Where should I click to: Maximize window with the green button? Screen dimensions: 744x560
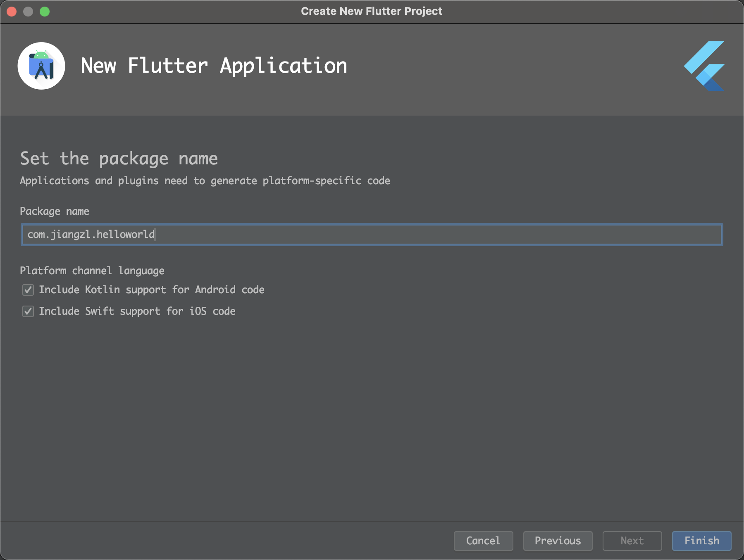coord(45,12)
